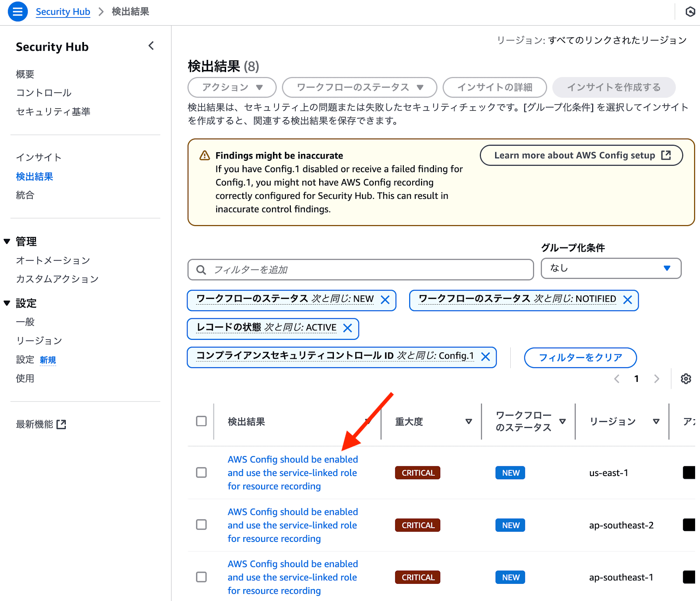The image size is (700, 601).
Task: Open 最新機能 external link icon
Action: [x=61, y=424]
